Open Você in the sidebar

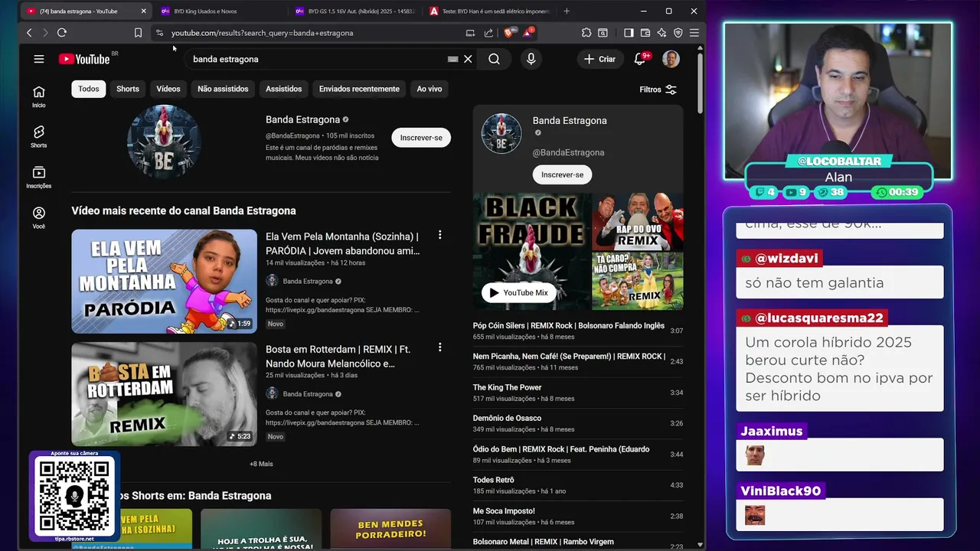pos(39,217)
